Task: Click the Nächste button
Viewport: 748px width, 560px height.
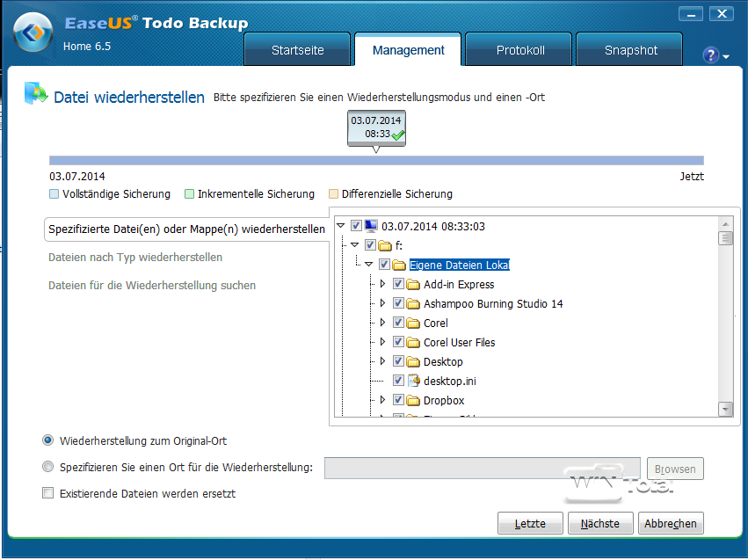Action: point(599,523)
